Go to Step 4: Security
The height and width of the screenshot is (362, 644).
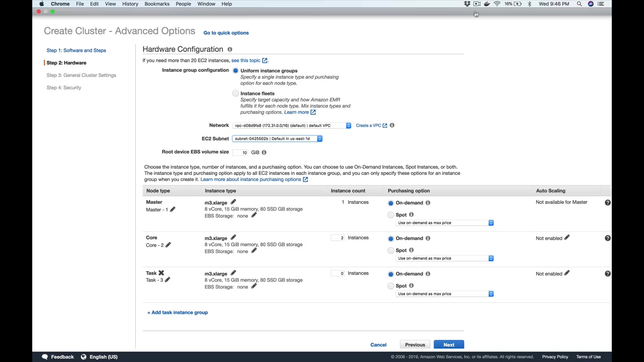pos(64,87)
